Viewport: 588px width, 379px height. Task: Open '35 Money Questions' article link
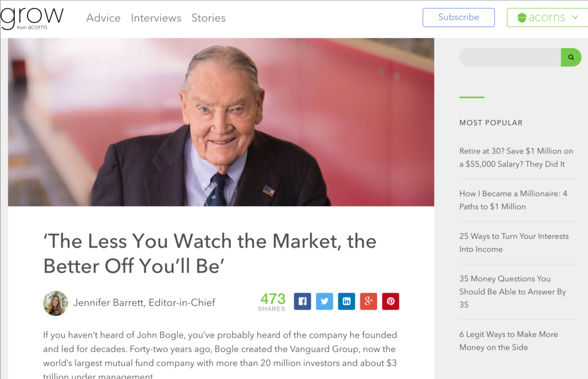pyautogui.click(x=513, y=292)
